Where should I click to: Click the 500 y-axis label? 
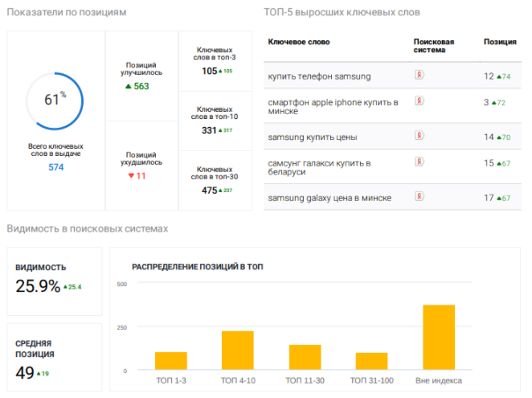(122, 284)
